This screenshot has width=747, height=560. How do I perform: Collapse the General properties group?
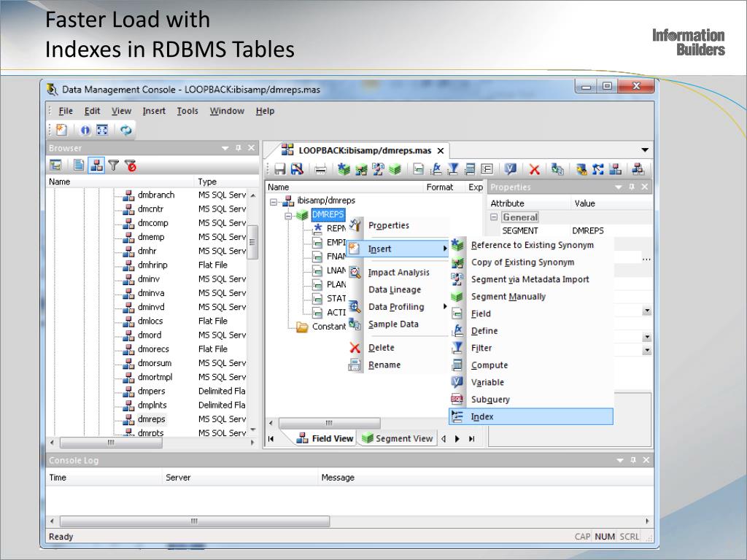point(494,217)
